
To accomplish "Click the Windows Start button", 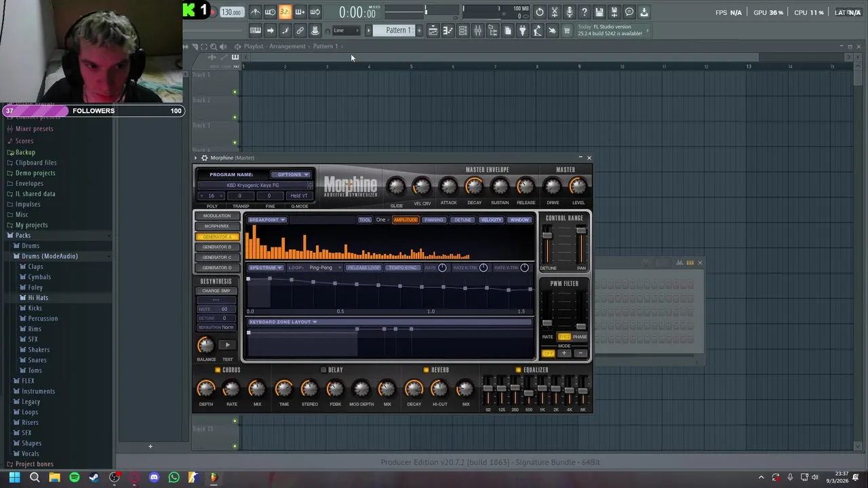I will pos(14,478).
